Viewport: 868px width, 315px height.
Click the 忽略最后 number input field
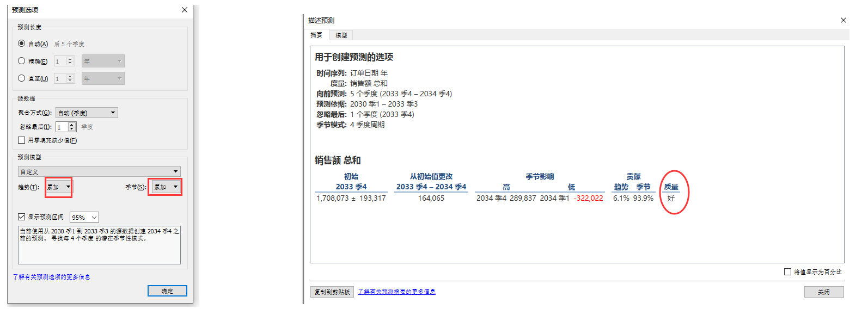pos(62,127)
